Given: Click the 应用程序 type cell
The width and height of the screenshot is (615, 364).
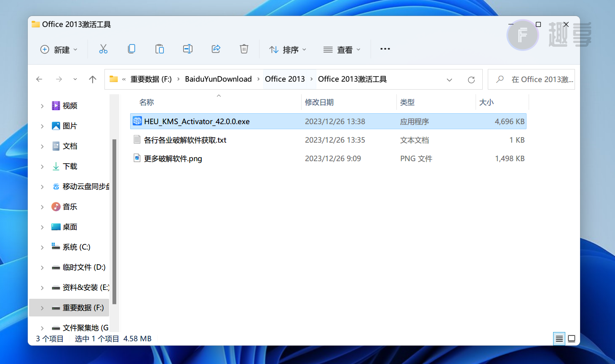Looking at the screenshot, I should point(414,121).
